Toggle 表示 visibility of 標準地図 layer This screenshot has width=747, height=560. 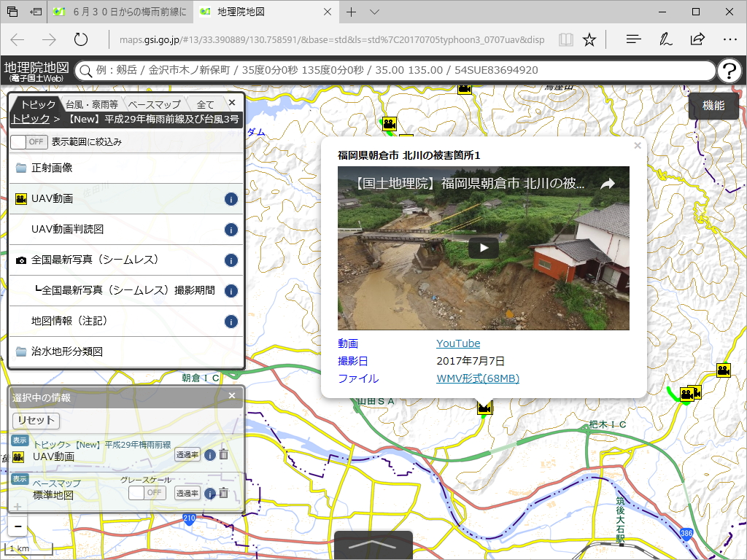pyautogui.click(x=20, y=479)
